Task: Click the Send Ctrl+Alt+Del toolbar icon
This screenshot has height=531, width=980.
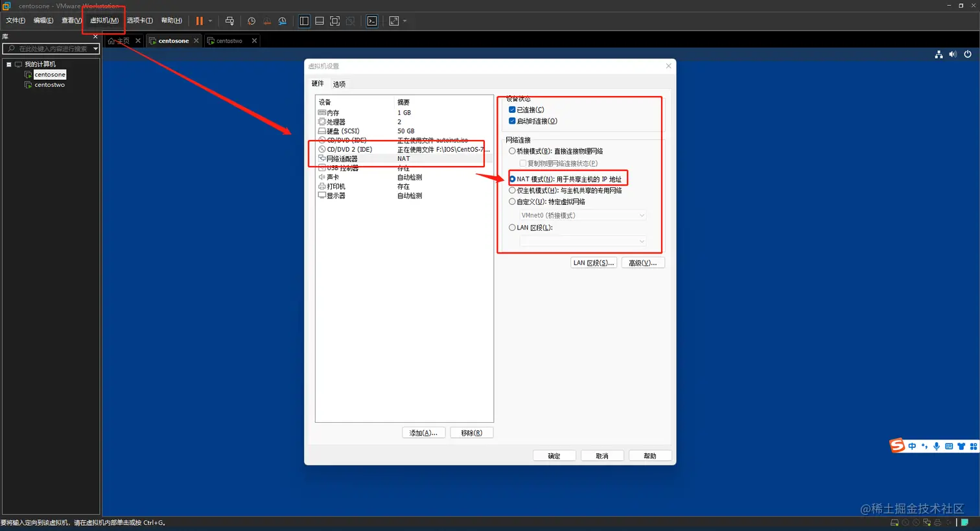Action: [x=229, y=21]
